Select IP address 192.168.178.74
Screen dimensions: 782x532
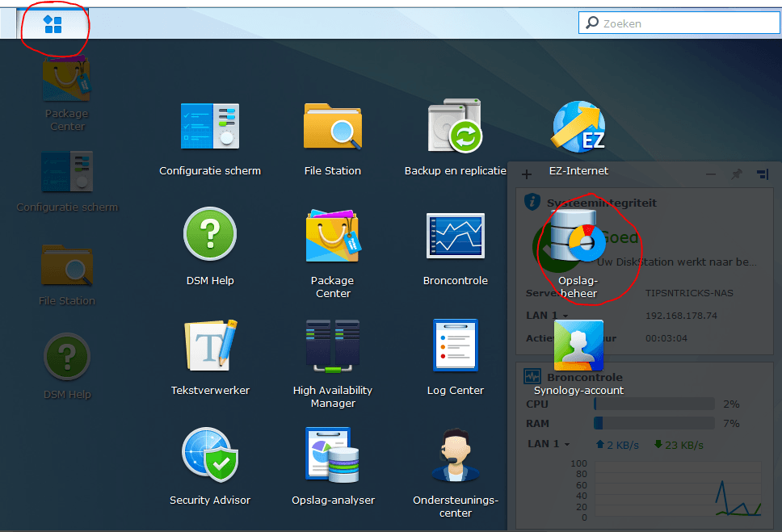click(681, 316)
